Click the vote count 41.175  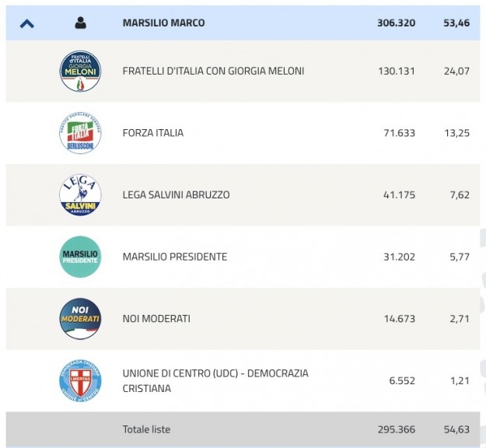click(x=399, y=194)
